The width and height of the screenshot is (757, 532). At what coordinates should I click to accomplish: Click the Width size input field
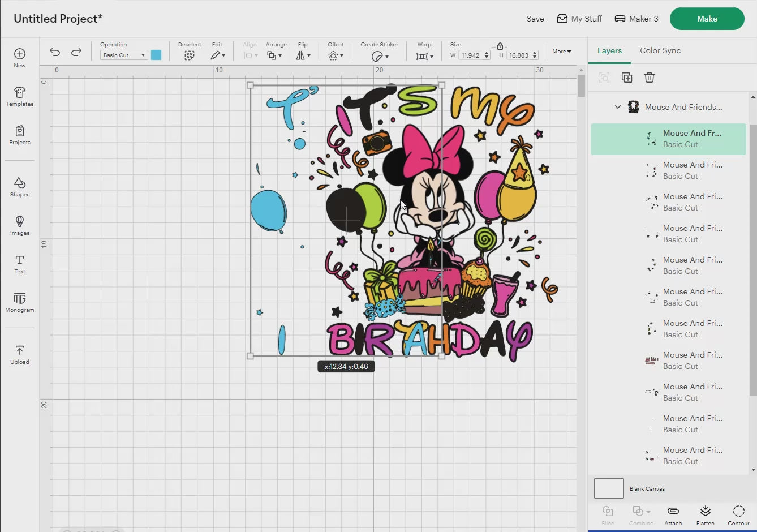coord(470,55)
